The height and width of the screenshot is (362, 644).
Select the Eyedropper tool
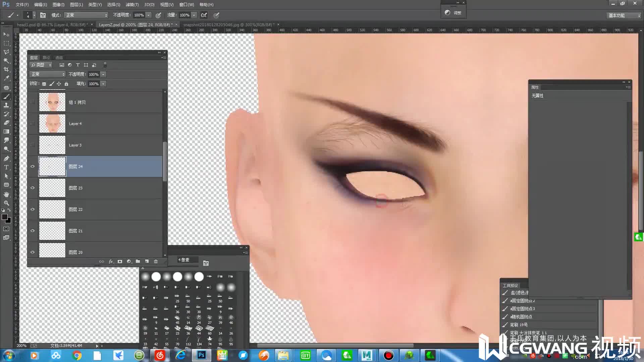point(6,78)
